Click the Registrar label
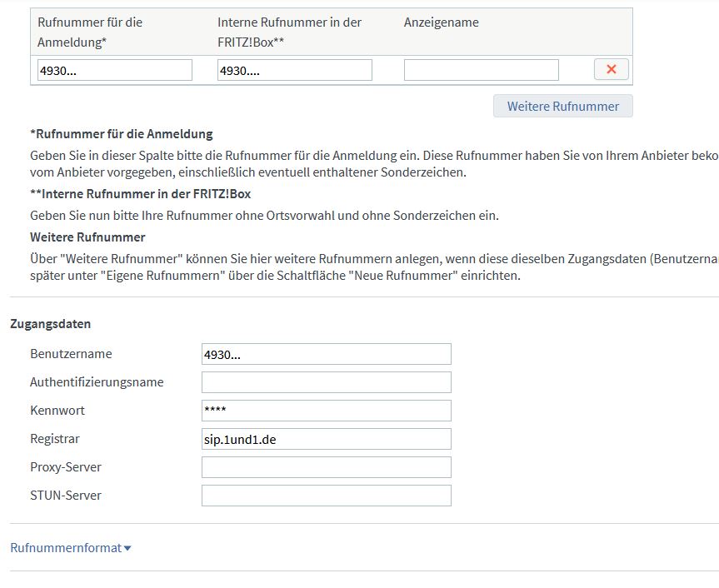Screen dimensions: 719x588 tap(55, 439)
